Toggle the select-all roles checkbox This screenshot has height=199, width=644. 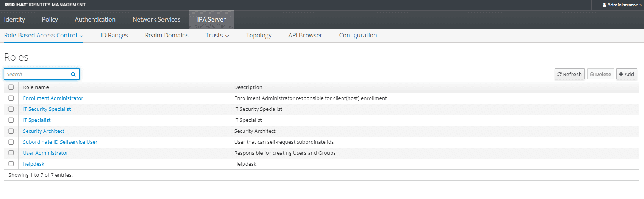[x=11, y=87]
